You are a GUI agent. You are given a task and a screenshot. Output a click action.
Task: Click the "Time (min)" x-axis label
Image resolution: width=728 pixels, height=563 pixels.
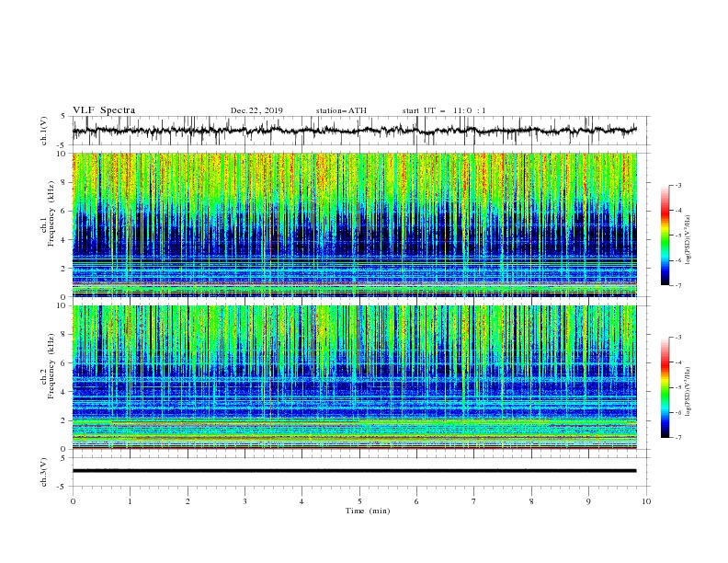point(368,511)
